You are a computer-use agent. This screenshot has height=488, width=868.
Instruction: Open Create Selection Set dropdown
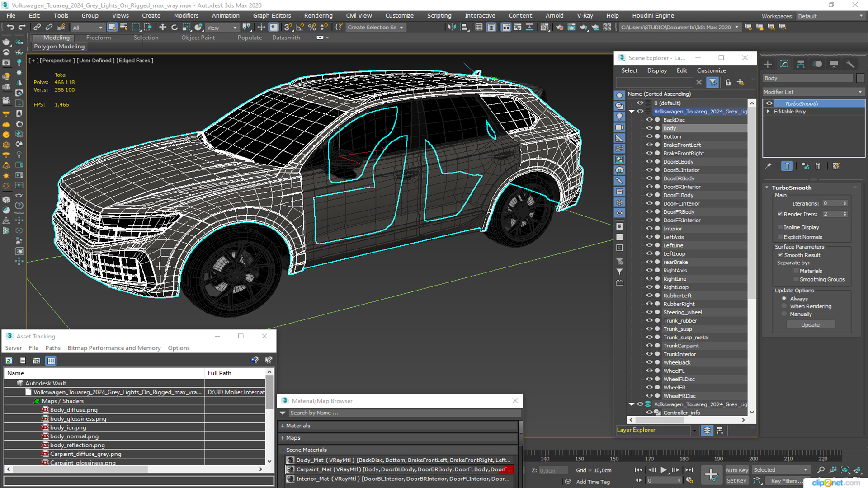point(375,28)
